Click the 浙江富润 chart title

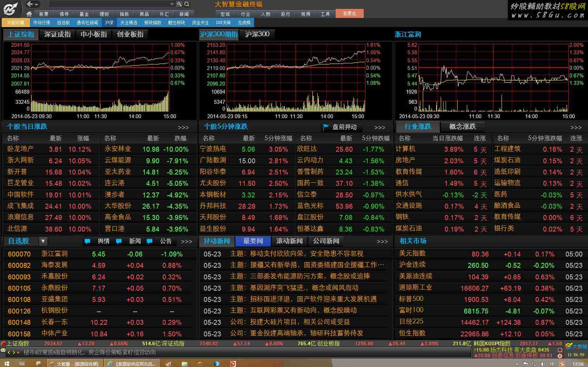pyautogui.click(x=408, y=34)
